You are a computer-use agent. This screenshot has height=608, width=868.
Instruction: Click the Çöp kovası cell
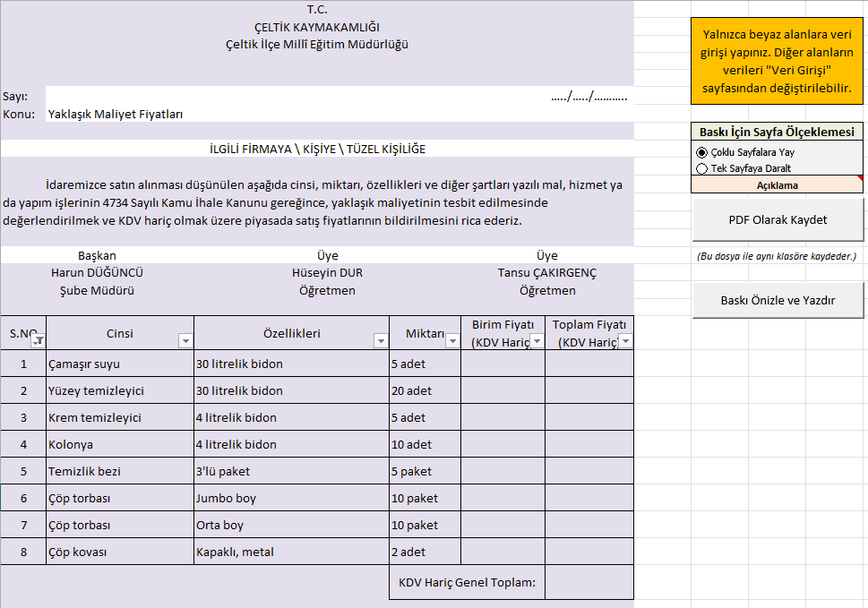pos(120,552)
